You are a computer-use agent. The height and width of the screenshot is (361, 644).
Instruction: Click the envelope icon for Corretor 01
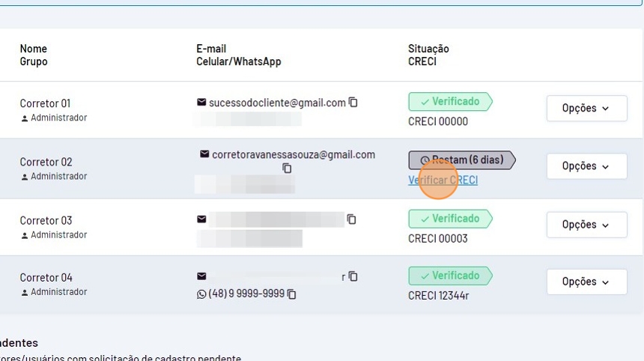201,103
